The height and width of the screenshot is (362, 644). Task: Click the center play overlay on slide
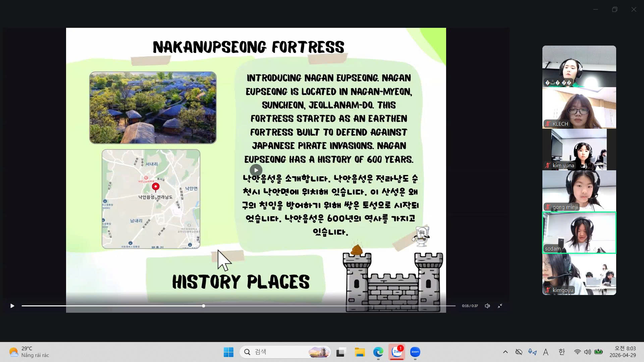(256, 170)
